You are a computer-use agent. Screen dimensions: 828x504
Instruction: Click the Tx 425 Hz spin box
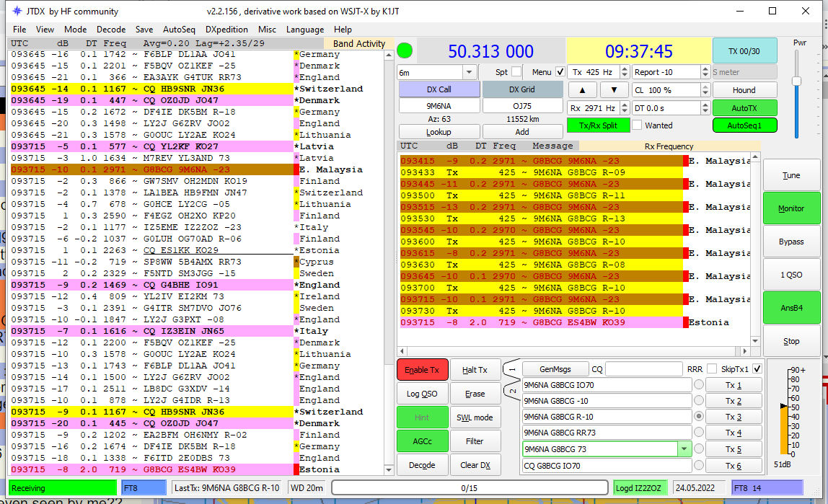(x=599, y=72)
